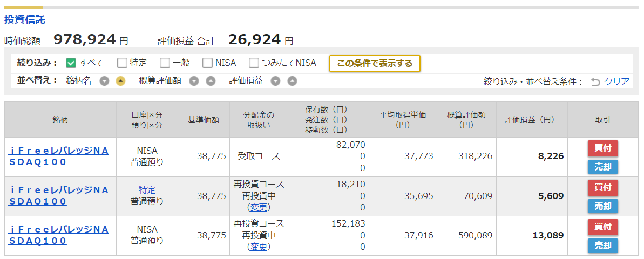Viewport: 644px width, 259px height.
Task: Click 売却 for the 8,226 profit row
Action: (x=602, y=167)
